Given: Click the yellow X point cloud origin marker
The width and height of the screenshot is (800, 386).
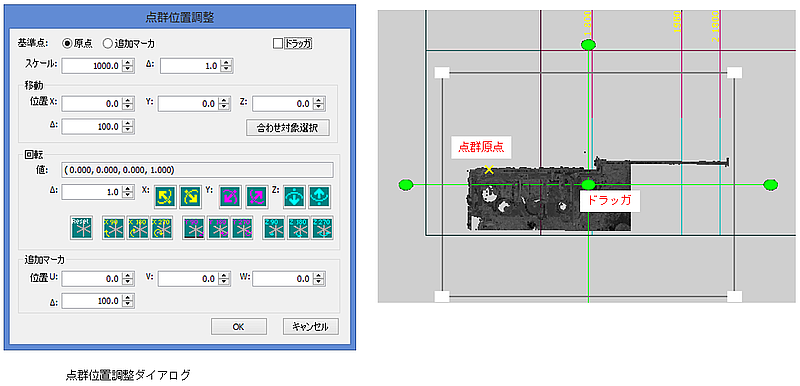Looking at the screenshot, I should pos(489,169).
